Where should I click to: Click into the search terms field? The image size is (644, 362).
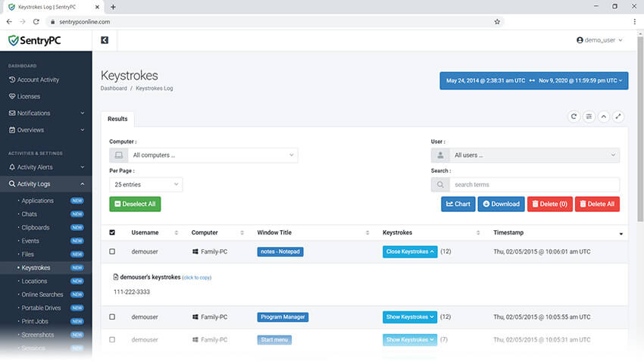[x=534, y=185]
